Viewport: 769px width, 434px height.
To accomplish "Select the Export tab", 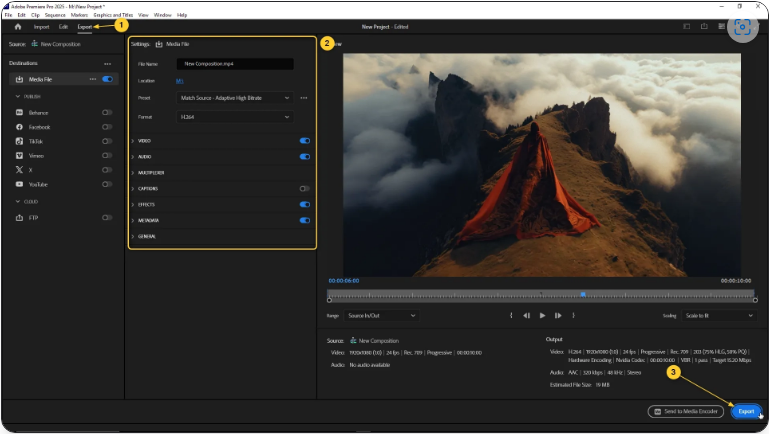I will tap(84, 27).
